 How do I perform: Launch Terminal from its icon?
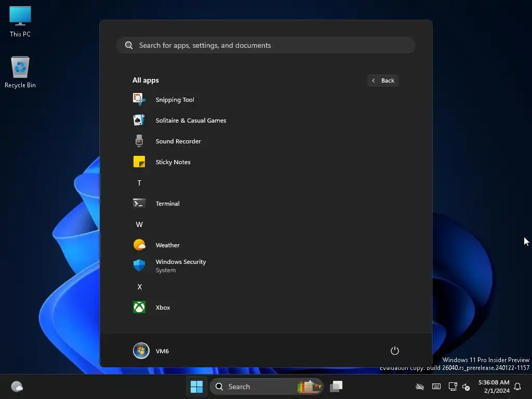139,203
